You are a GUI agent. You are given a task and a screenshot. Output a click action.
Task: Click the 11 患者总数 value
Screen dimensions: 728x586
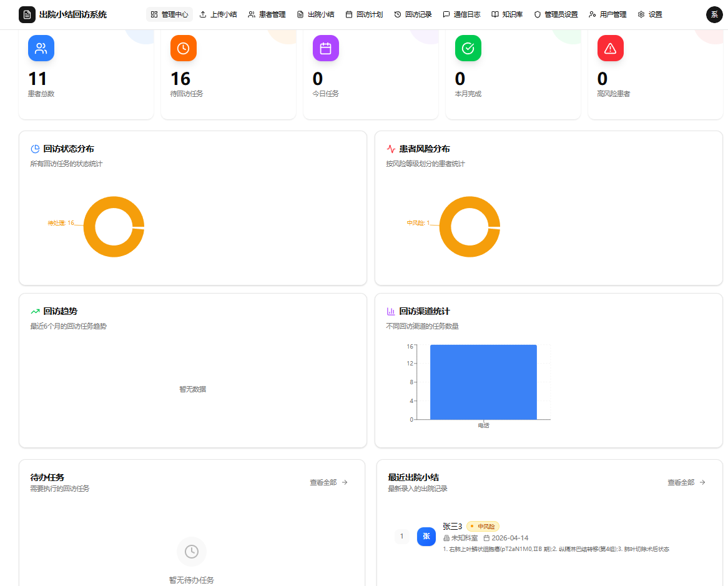point(37,79)
